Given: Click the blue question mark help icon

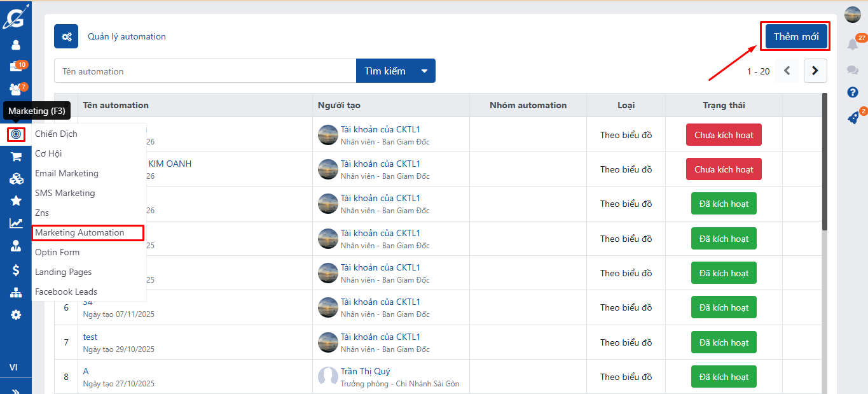Looking at the screenshot, I should 853,92.
